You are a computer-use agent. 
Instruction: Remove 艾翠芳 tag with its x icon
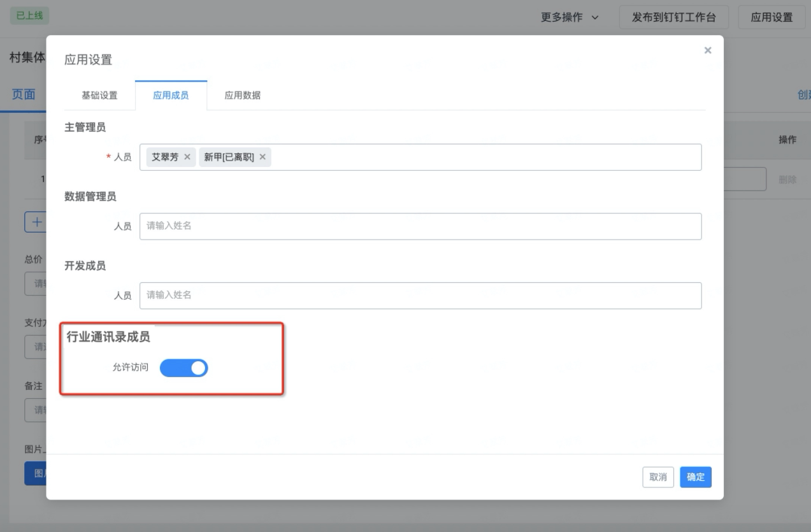(187, 157)
